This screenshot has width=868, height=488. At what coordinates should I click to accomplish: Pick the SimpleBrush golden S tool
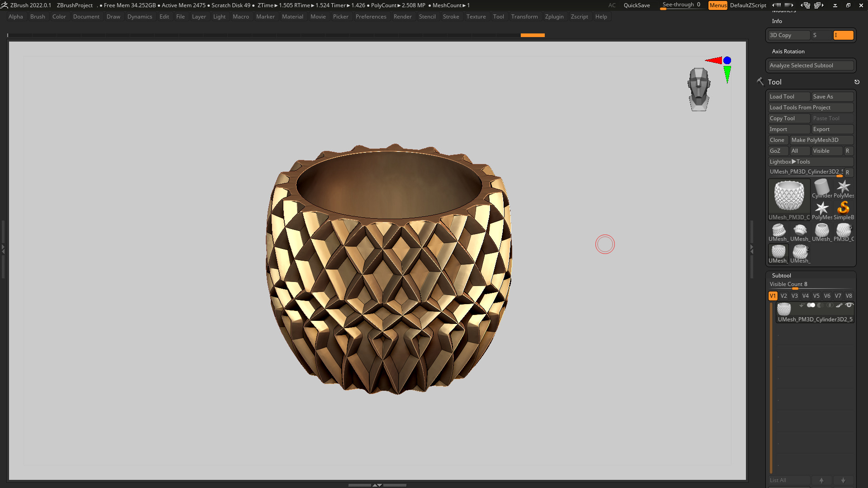click(843, 210)
